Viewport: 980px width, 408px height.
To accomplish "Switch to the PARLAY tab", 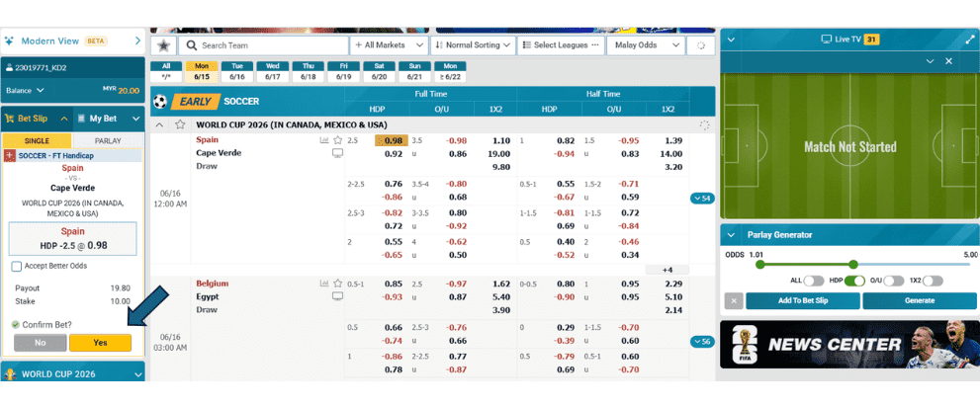I will point(108,140).
